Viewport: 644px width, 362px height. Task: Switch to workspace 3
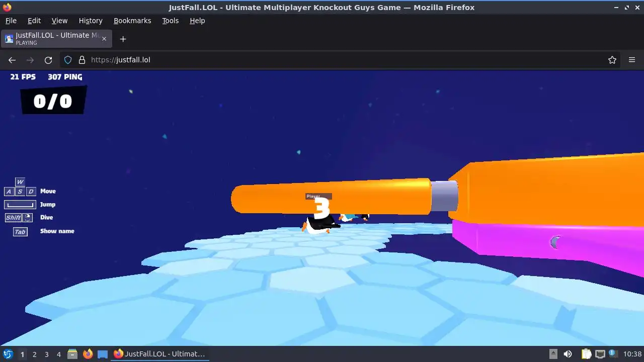coord(46,354)
